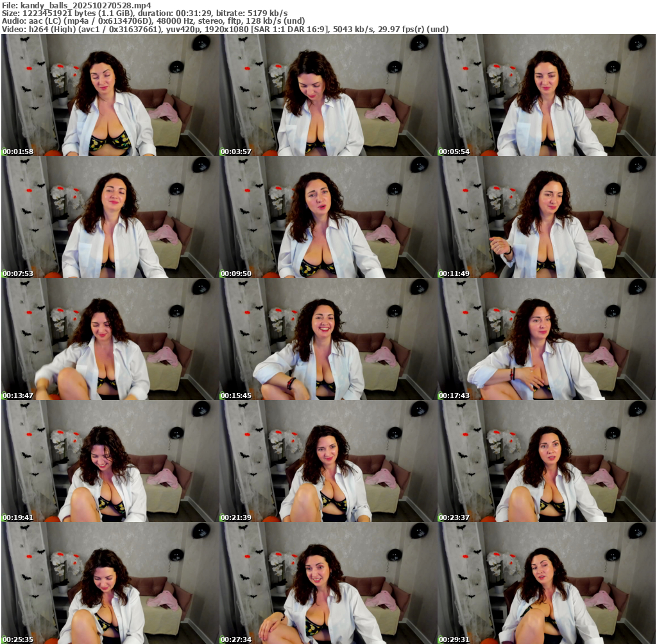
Task: Select the Audio stream info line
Action: [153, 21]
